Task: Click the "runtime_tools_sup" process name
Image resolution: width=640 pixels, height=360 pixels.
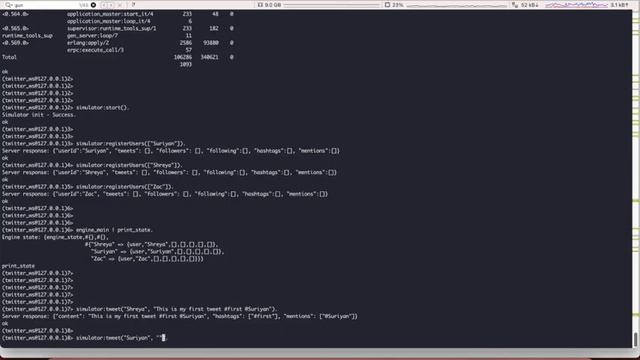Action: 27,36
